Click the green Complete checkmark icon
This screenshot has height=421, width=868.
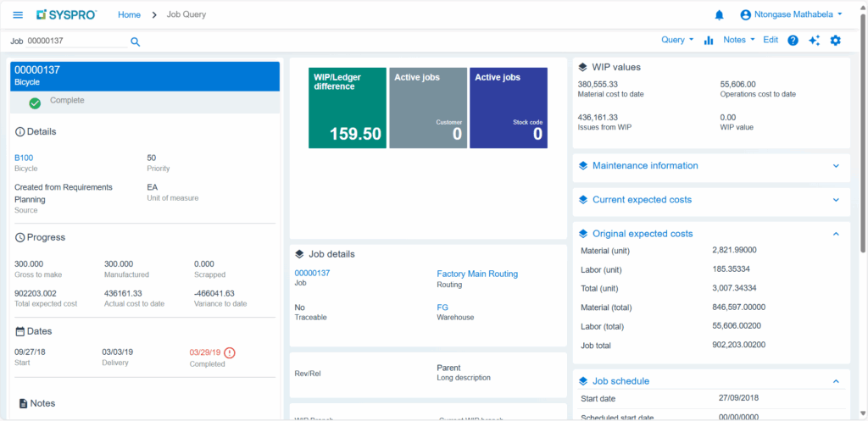[x=35, y=102]
